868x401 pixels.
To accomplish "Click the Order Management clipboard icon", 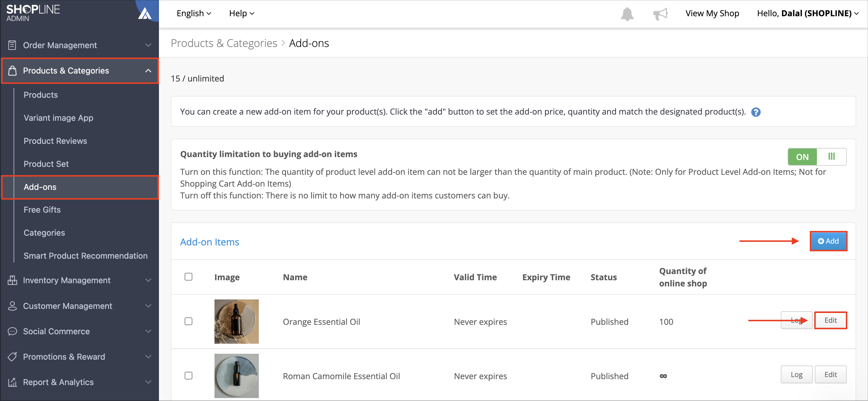I will [x=12, y=45].
